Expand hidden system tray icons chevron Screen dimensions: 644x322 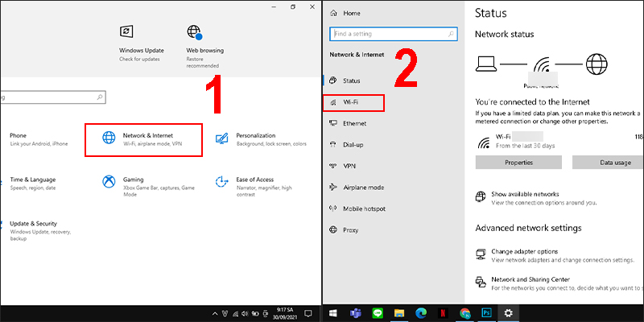pyautogui.click(x=215, y=312)
